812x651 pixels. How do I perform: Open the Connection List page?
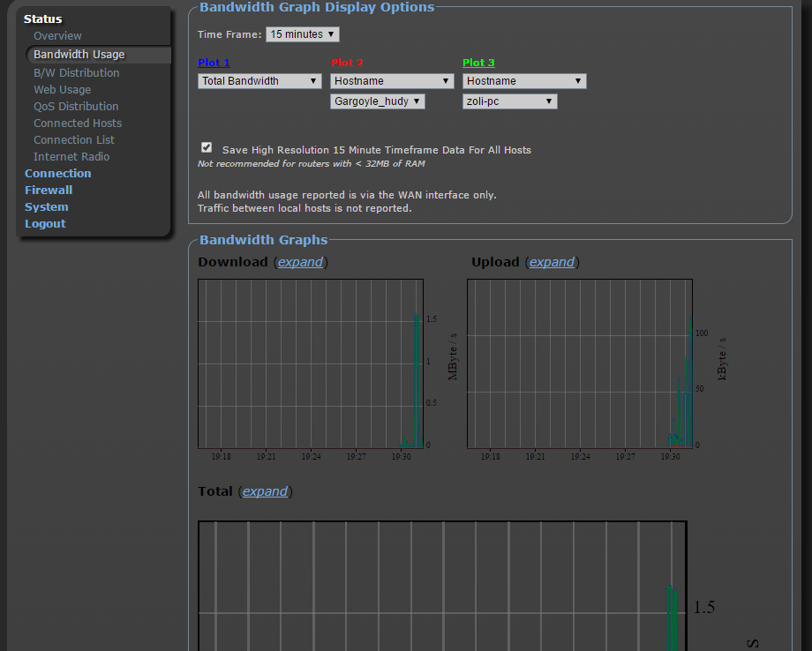pyautogui.click(x=74, y=139)
